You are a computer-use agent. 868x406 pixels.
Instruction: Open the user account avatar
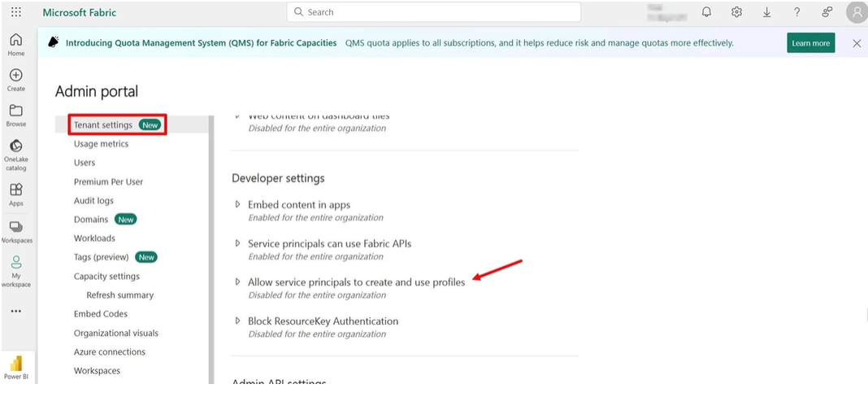[x=857, y=12]
